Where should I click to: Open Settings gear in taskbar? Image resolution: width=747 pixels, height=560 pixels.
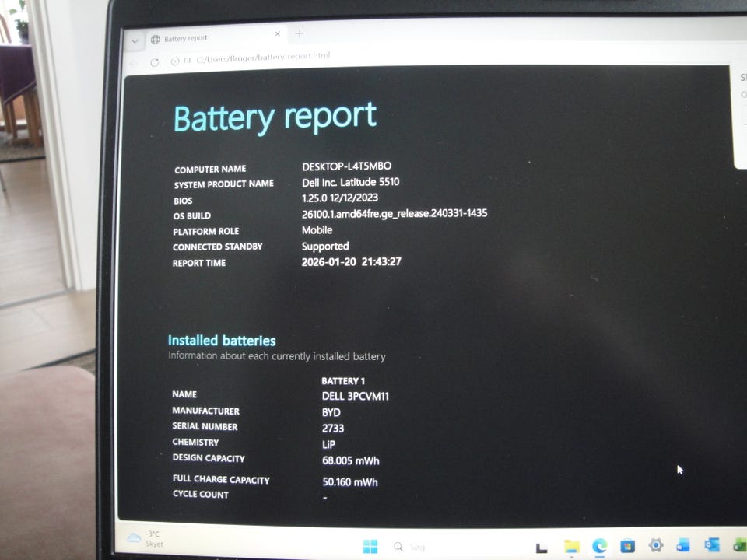click(x=655, y=544)
